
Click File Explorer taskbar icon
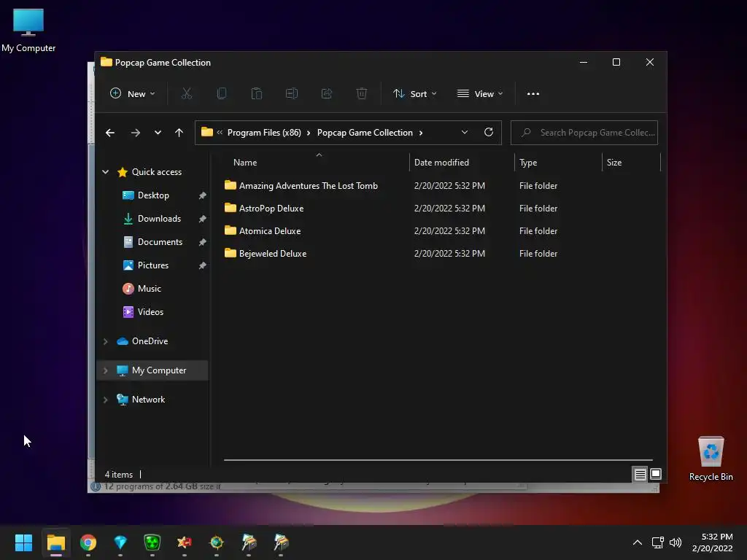pos(55,542)
